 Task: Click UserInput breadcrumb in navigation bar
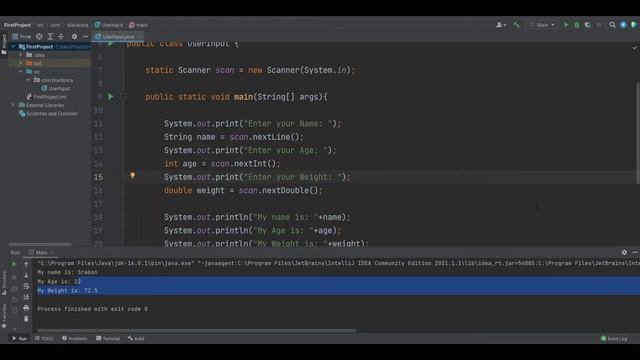[109, 25]
